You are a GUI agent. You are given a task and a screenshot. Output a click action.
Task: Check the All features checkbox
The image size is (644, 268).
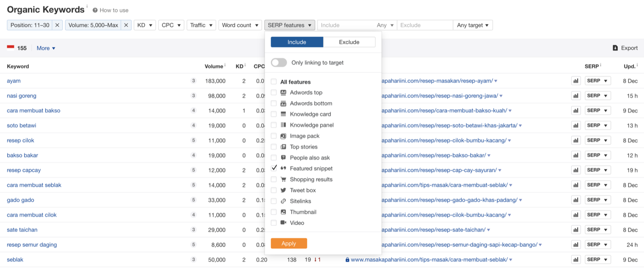(274, 82)
